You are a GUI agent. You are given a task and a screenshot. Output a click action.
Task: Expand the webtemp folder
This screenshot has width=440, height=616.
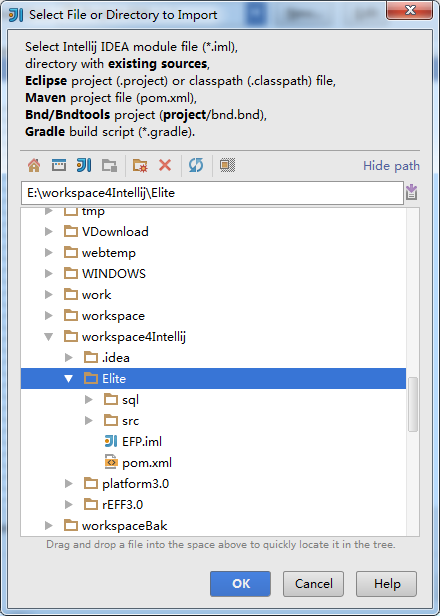tap(49, 252)
